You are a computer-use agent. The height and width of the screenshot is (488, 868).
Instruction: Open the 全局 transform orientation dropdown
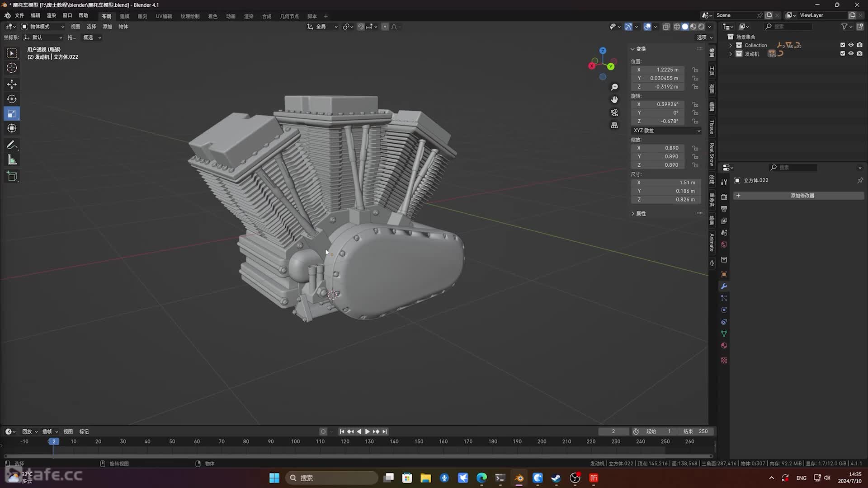tap(322, 27)
